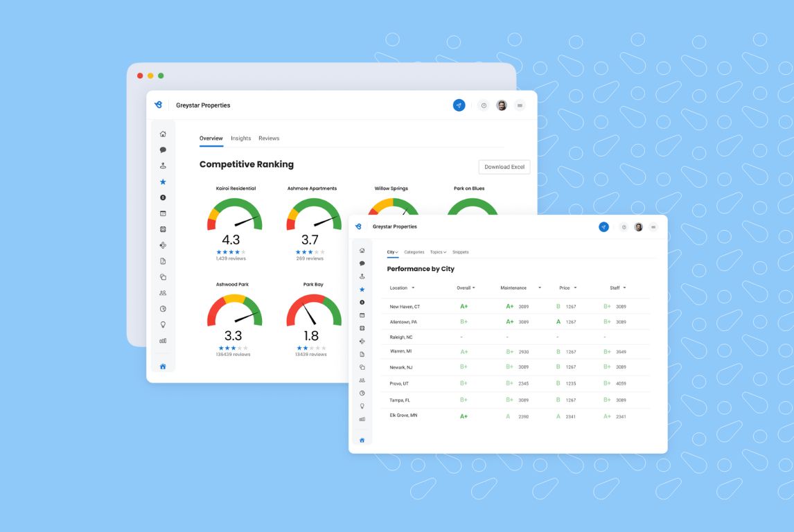Screen dimensions: 794x532
Task: Select lightbulb icon in Competitive Ranking sidebar
Action: [163, 325]
